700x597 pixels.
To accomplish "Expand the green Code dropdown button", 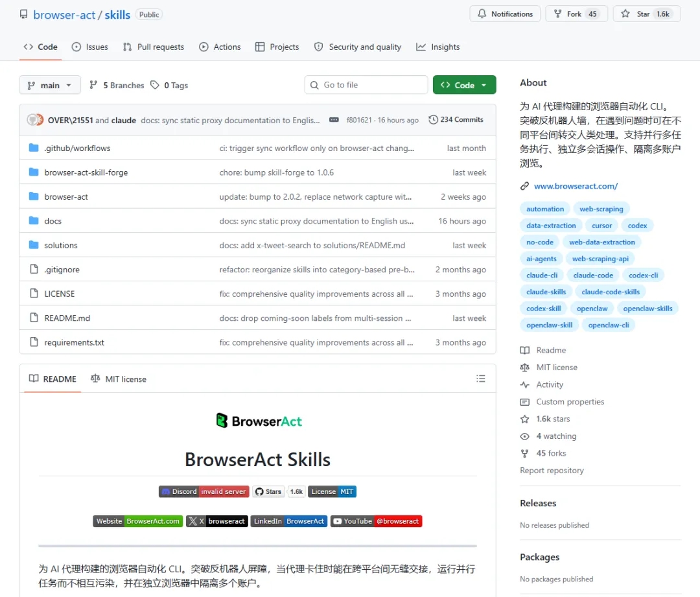I will click(x=464, y=85).
